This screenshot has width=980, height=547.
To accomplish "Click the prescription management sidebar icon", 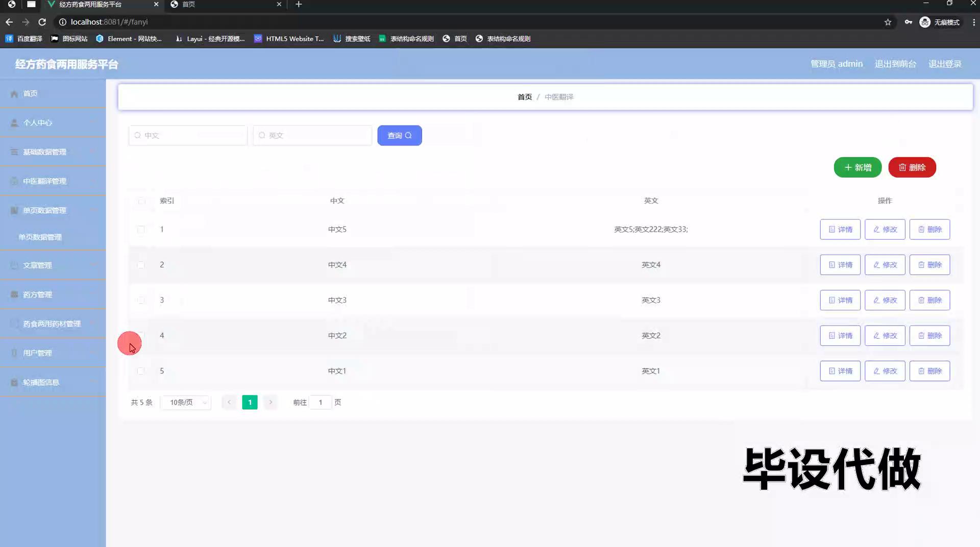I will pos(14,295).
